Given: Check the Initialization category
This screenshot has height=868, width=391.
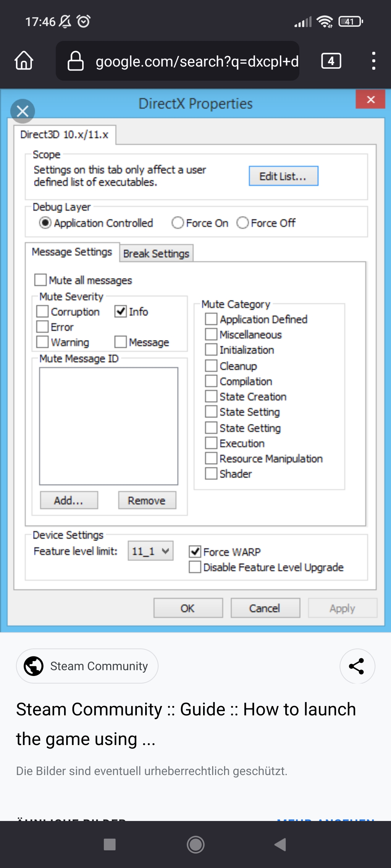Looking at the screenshot, I should point(211,350).
